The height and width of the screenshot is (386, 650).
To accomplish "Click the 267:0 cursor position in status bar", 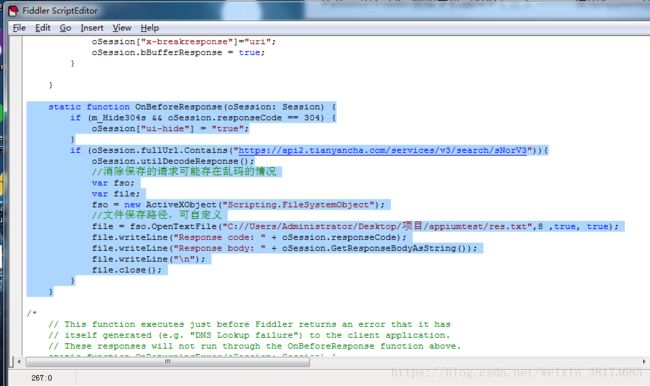I will pyautogui.click(x=42, y=378).
